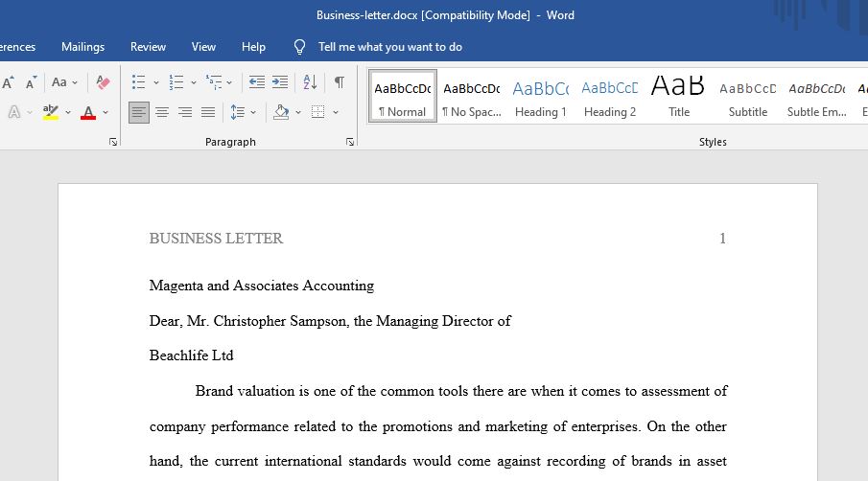868x481 pixels.
Task: Click the Increase Font Size icon
Action: tap(8, 83)
